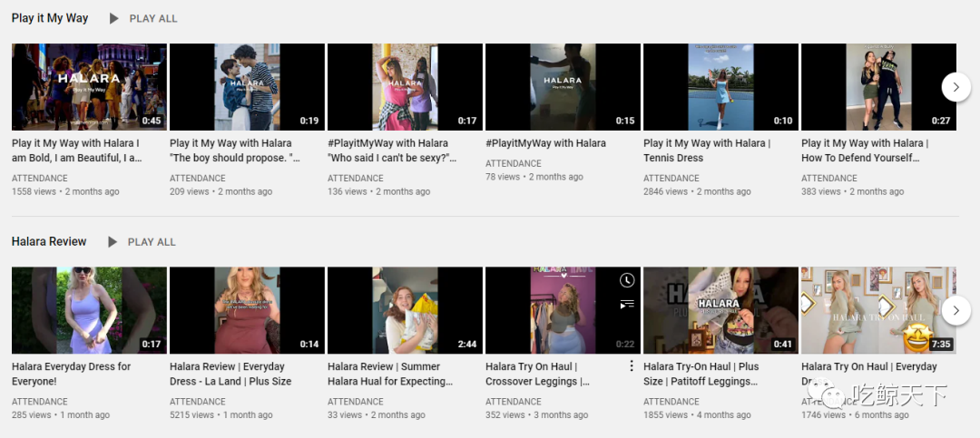
Task: Click '1855 views • 4 months ago' text
Action: [697, 415]
